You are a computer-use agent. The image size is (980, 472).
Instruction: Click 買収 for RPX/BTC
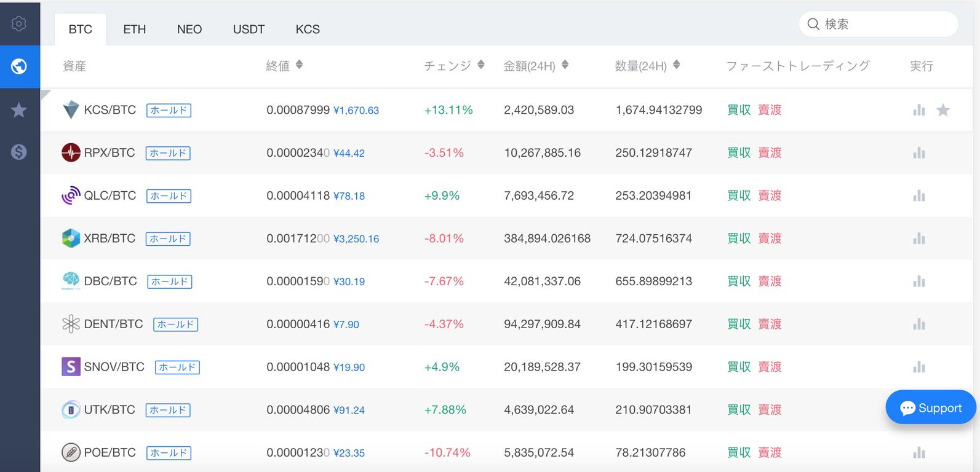pyautogui.click(x=739, y=152)
